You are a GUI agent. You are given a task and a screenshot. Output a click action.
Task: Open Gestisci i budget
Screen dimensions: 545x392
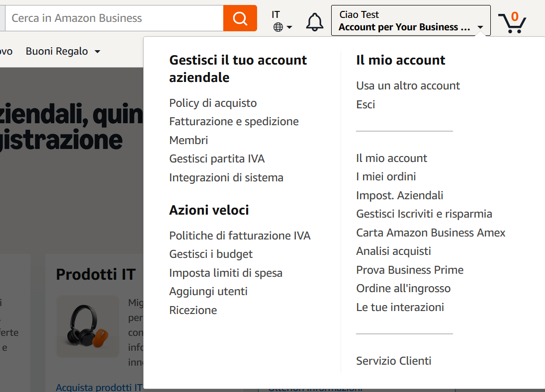(x=211, y=254)
